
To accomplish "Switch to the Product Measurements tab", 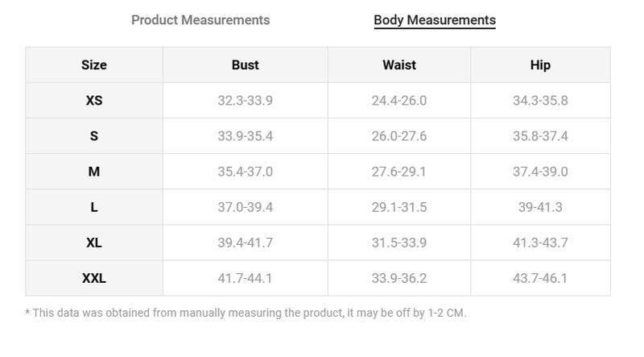I will coord(200,19).
